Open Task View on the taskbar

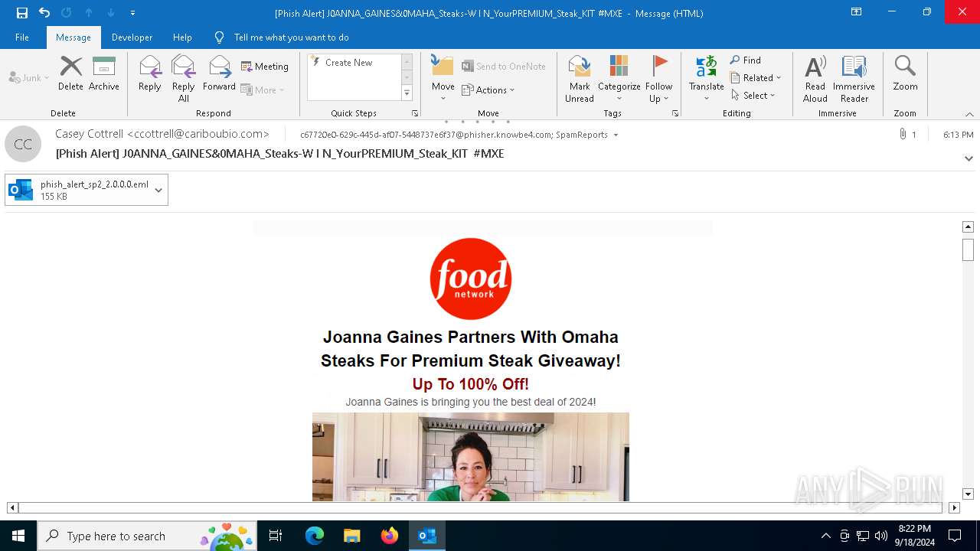[276, 536]
